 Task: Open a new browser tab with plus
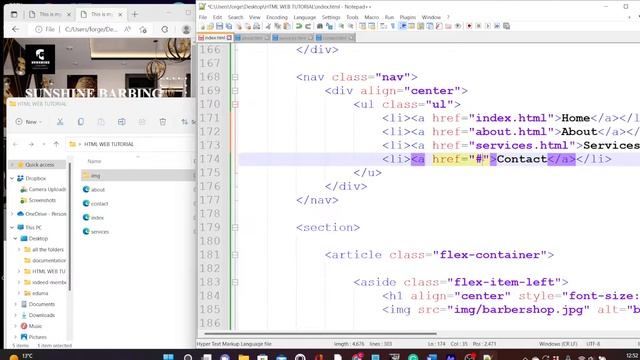135,14
